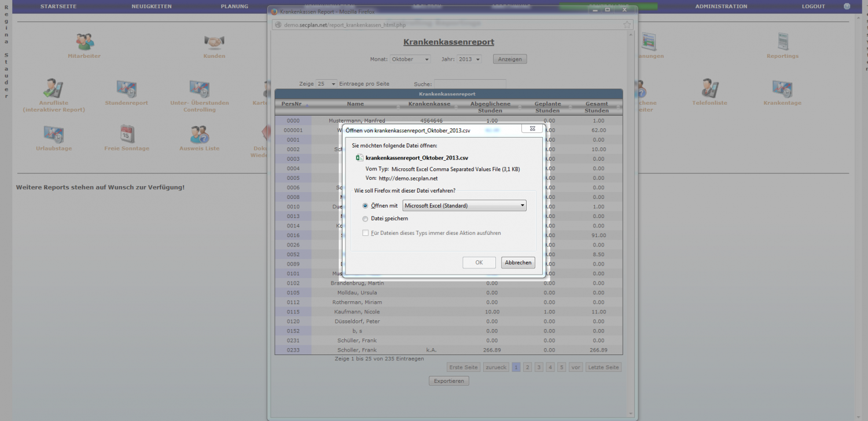Click the Abbrechen button
The height and width of the screenshot is (421, 868).
point(518,263)
